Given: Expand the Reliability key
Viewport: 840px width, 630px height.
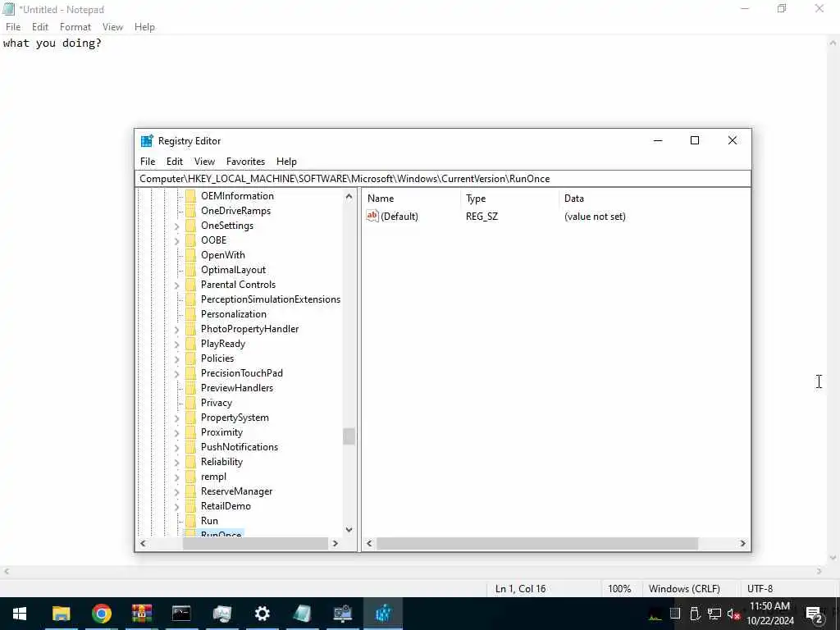Looking at the screenshot, I should (x=177, y=463).
